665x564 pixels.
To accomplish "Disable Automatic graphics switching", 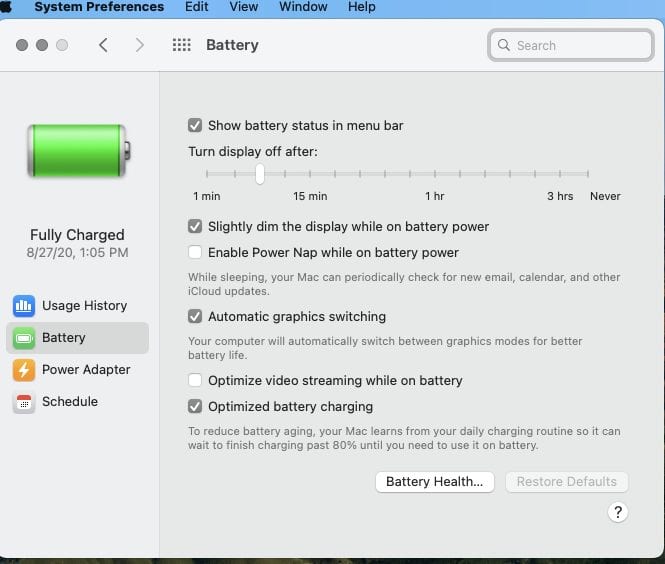I will (x=195, y=317).
